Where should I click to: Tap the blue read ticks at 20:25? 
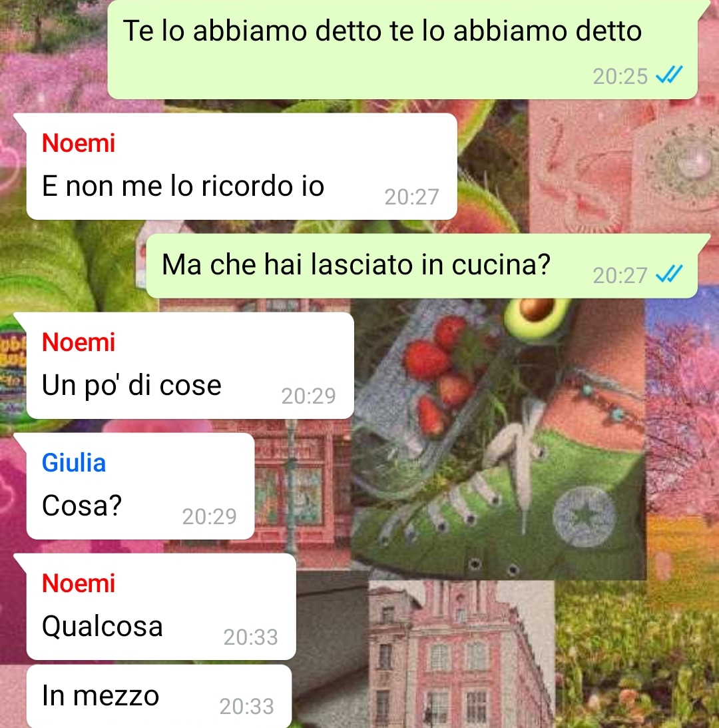(x=669, y=75)
